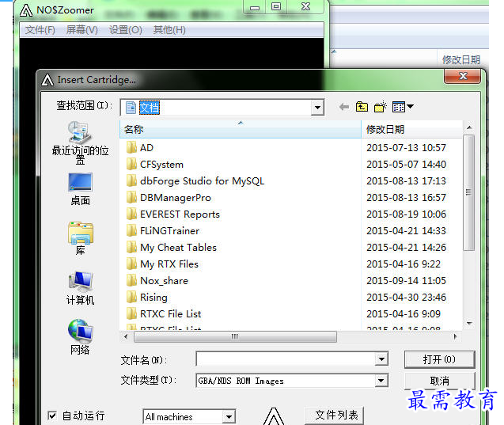Click the scroll left arrow of file list
This screenshot has width=504, height=425.
126,336
